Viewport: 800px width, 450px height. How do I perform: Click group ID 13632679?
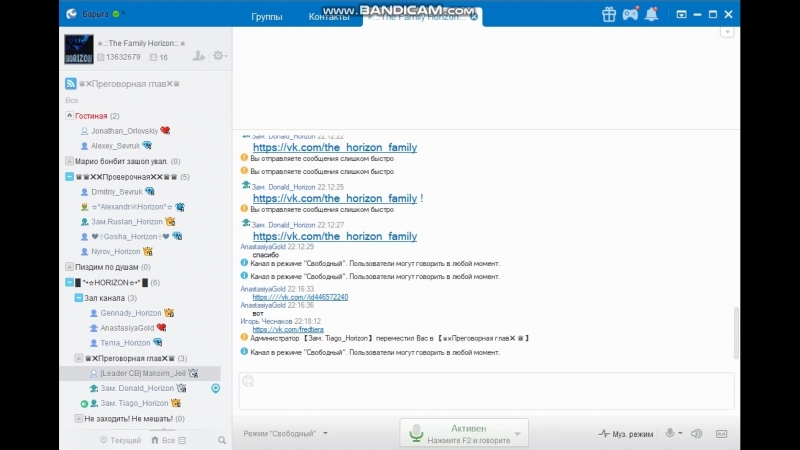pos(123,57)
